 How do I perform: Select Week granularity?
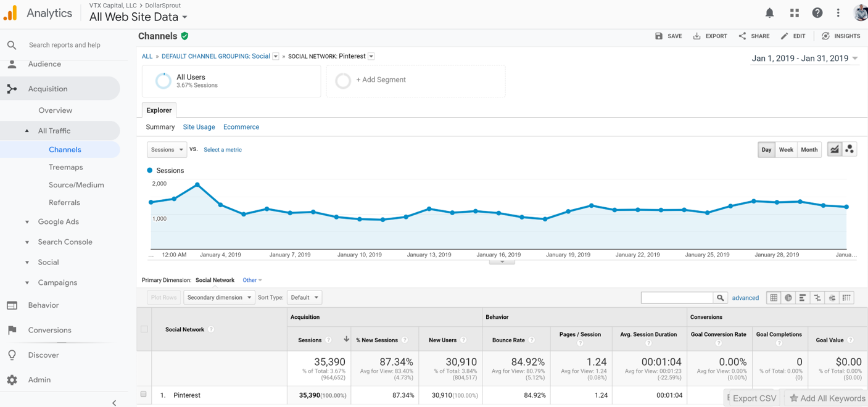pyautogui.click(x=786, y=150)
